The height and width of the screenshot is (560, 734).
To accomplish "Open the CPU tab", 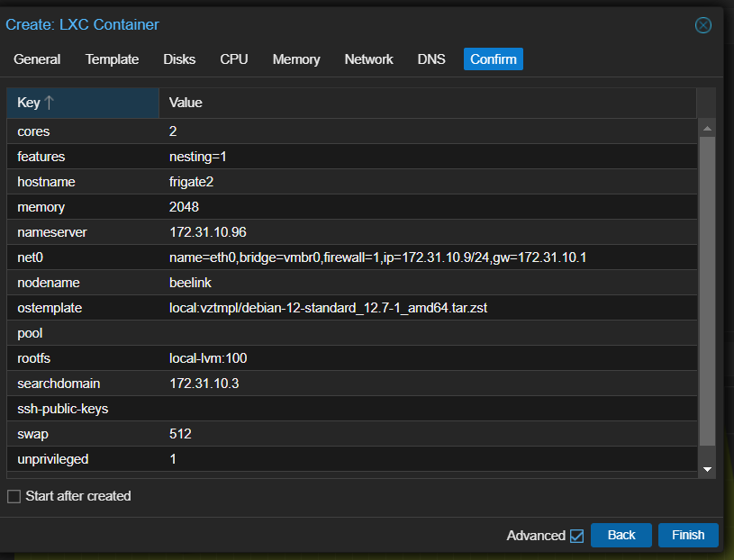I will point(233,59).
